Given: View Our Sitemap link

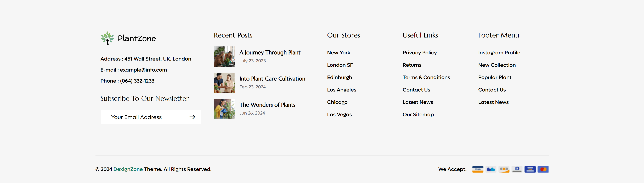Looking at the screenshot, I should click(x=418, y=114).
